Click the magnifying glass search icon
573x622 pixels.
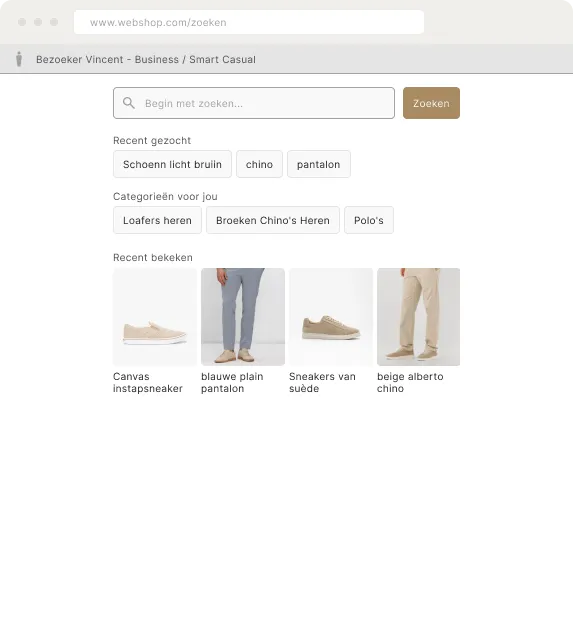pos(129,103)
